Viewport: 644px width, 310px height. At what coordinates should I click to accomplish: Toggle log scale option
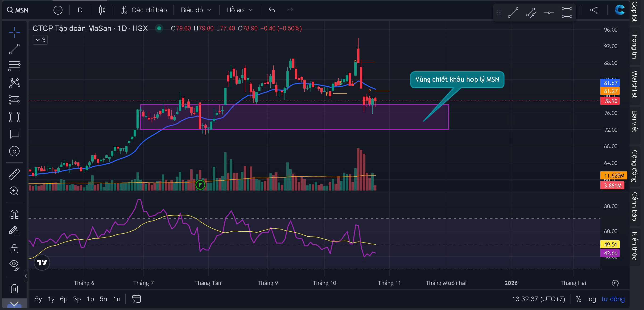[x=591, y=299]
